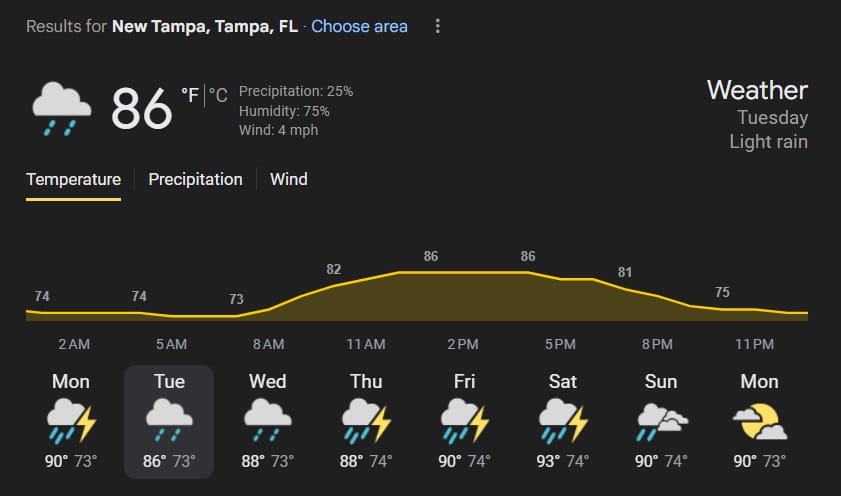Select Wednesday's rain shower icon
This screenshot has height=496, width=841.
coord(268,420)
